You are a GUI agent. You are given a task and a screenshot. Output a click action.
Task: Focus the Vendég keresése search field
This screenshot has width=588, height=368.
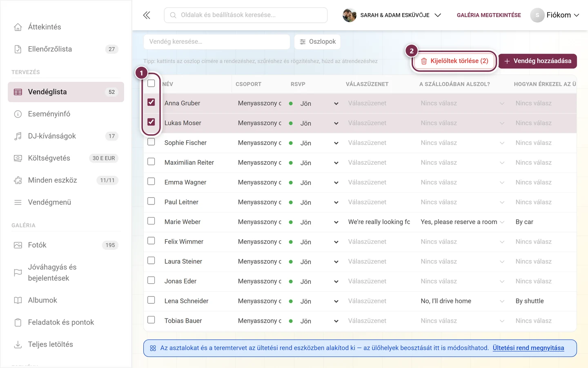[217, 42]
